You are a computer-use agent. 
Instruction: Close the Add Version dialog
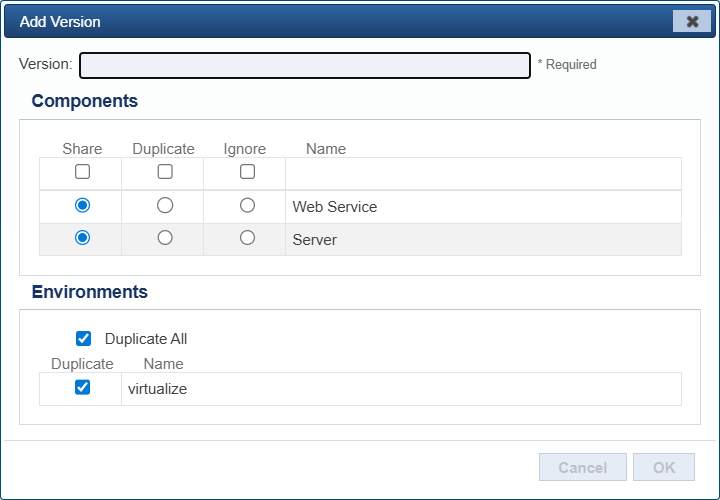pyautogui.click(x=692, y=22)
